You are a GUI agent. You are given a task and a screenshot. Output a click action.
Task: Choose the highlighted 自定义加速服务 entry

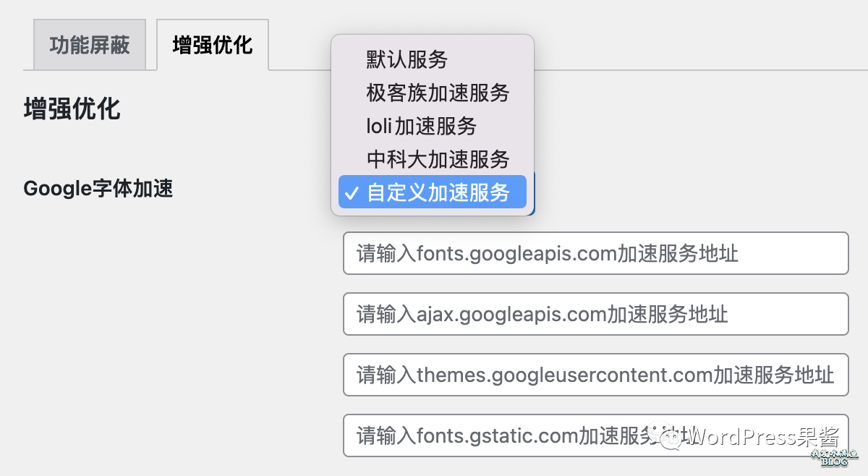438,192
